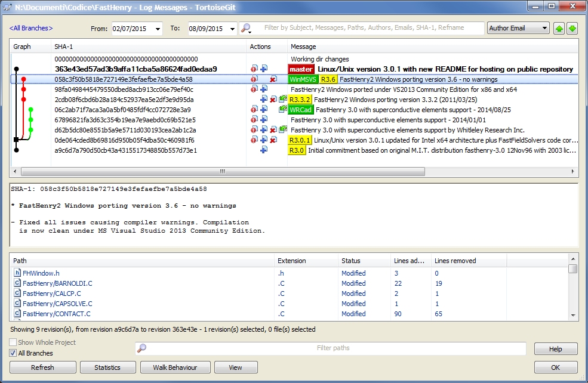Click the green WRCad branch label

point(300,110)
